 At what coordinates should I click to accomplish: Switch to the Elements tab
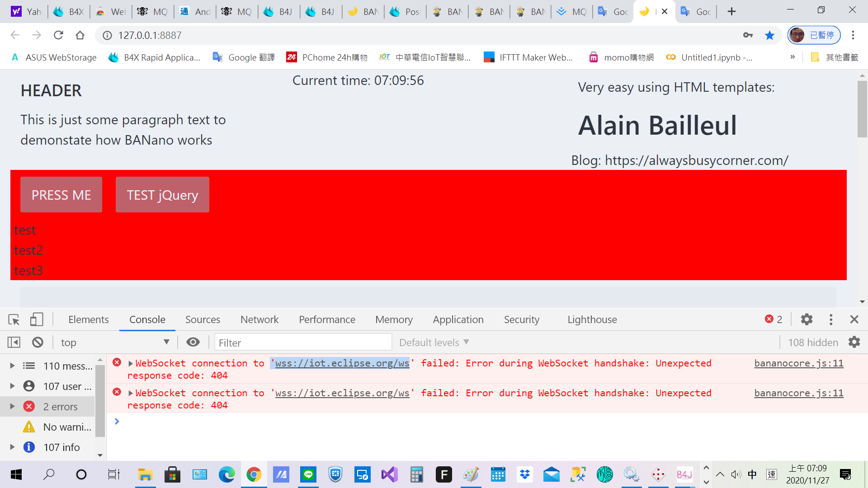tap(89, 320)
